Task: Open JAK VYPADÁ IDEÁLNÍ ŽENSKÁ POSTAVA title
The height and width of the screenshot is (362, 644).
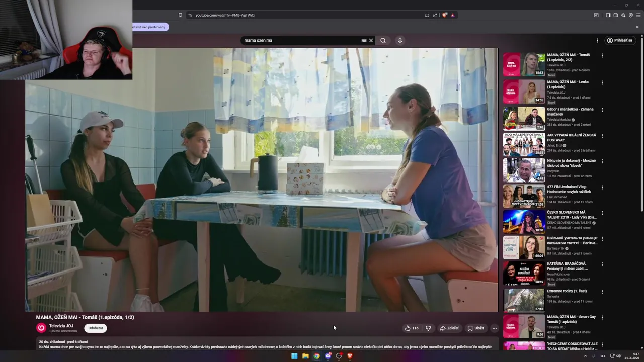Action: 572,137
